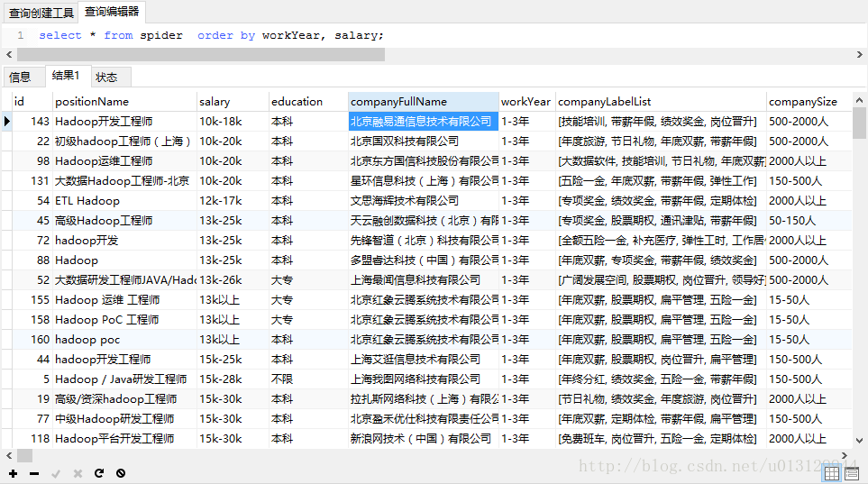This screenshot has width=868, height=484.
Task: Click the companySize column header
Action: [809, 101]
